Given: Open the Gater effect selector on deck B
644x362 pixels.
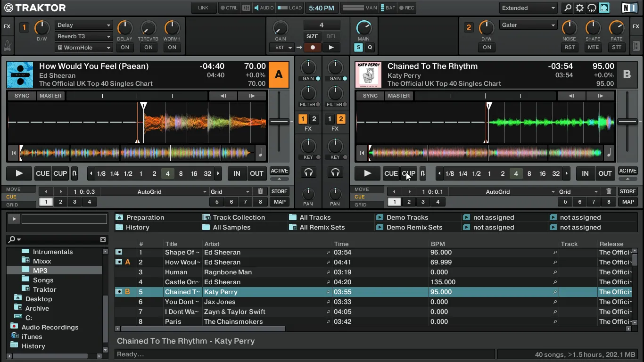Looking at the screenshot, I should 528,25.
